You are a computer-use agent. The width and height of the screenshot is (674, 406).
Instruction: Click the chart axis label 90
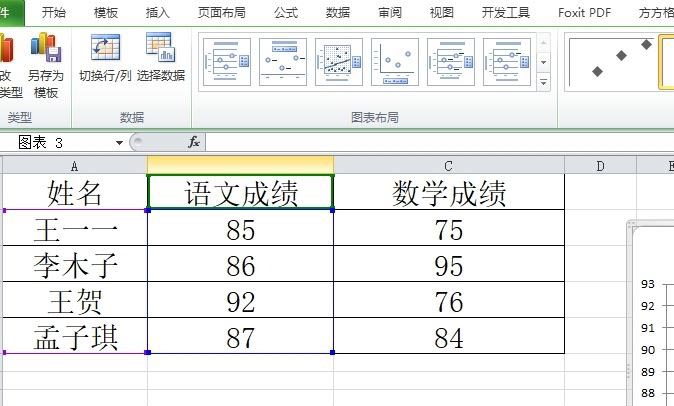pyautogui.click(x=648, y=350)
